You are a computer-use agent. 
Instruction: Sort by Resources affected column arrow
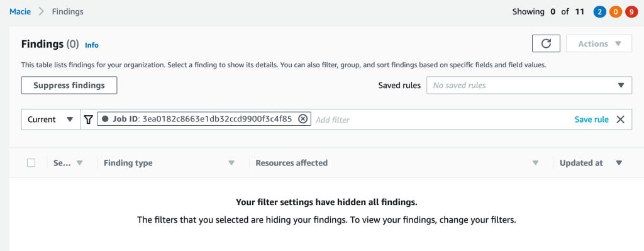coord(536,163)
